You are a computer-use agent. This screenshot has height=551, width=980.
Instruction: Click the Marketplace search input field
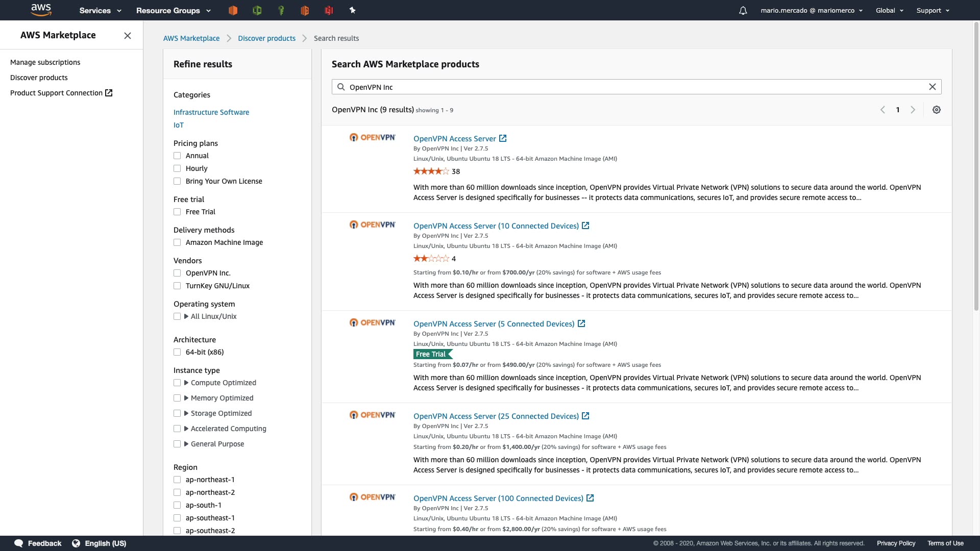coord(633,87)
